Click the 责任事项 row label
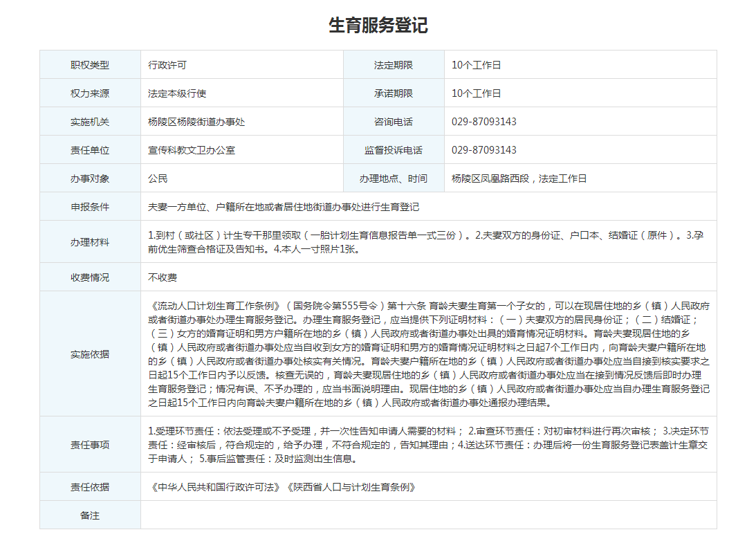The height and width of the screenshot is (541, 756). pyautogui.click(x=90, y=445)
